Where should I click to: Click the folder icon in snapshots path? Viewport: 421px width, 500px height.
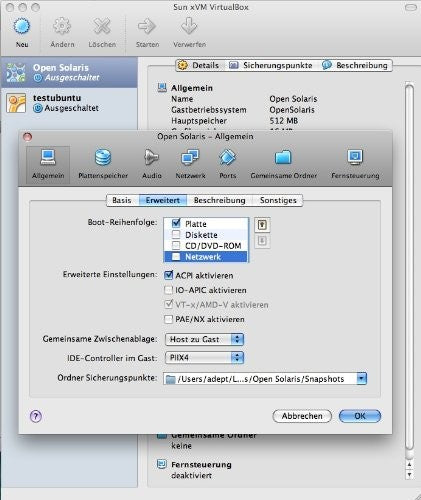pos(171,379)
